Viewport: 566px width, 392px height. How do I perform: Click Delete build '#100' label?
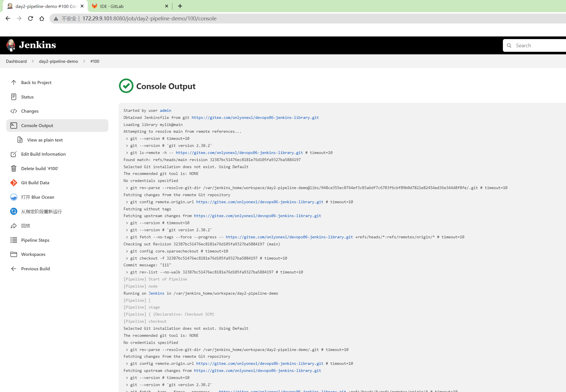(x=40, y=168)
